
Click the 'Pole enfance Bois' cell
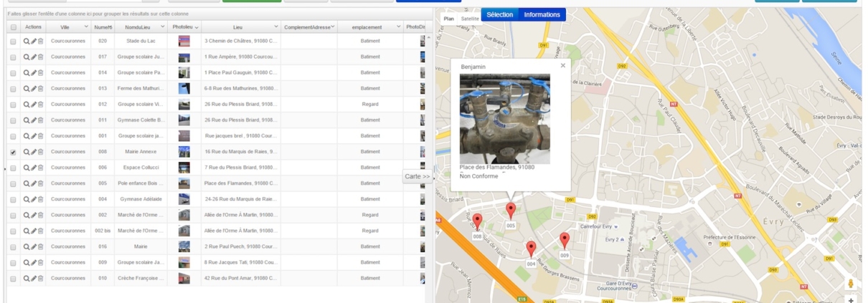coord(141,183)
